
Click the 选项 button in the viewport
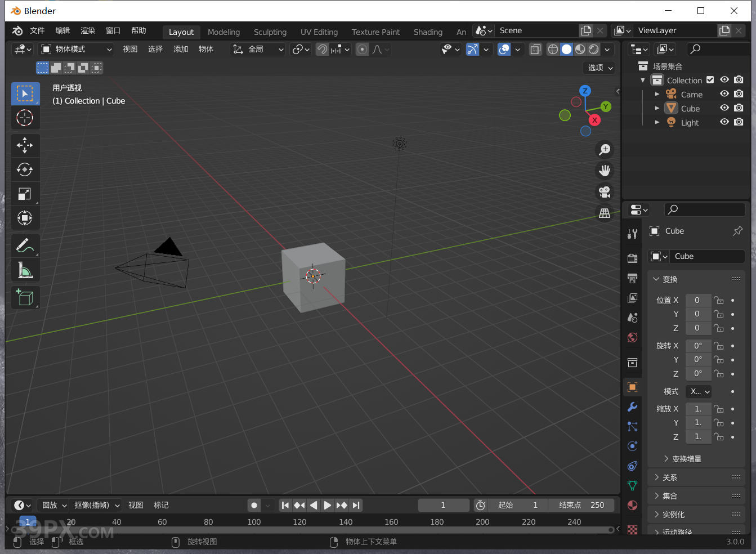coord(598,68)
